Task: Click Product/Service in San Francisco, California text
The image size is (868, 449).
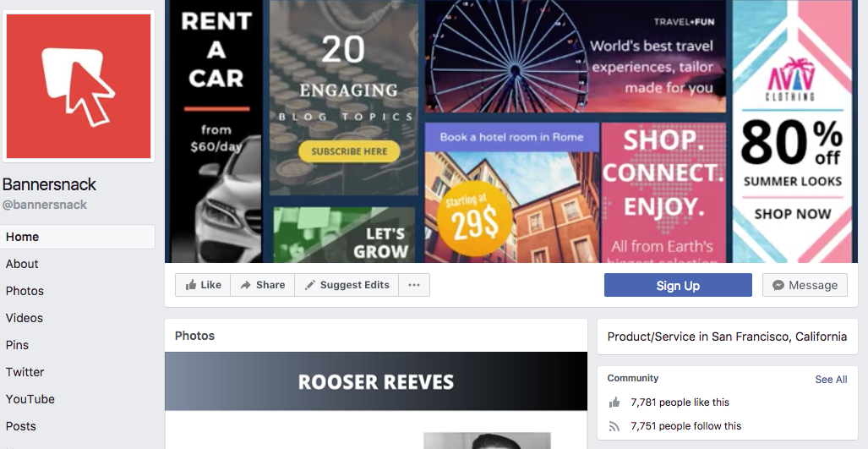Action: pyautogui.click(x=727, y=337)
